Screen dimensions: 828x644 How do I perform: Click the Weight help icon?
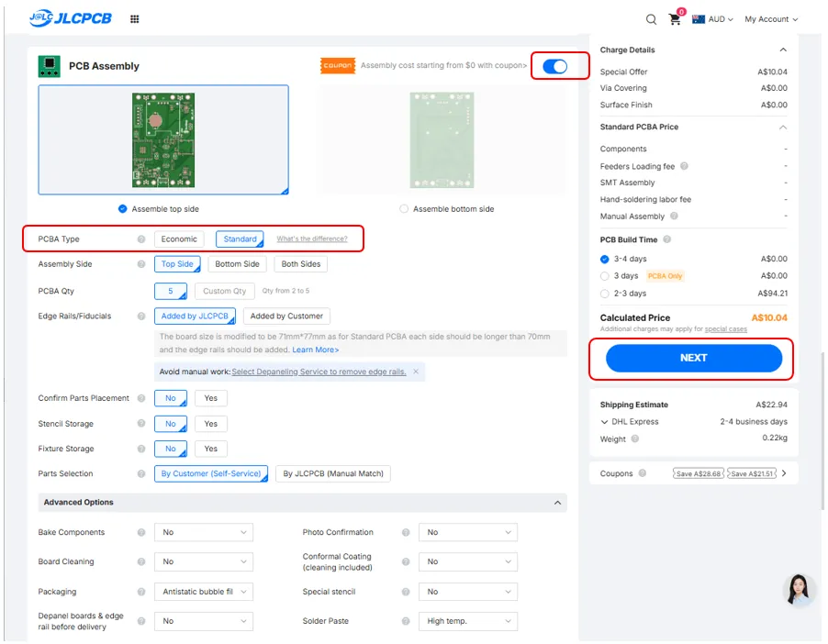634,439
